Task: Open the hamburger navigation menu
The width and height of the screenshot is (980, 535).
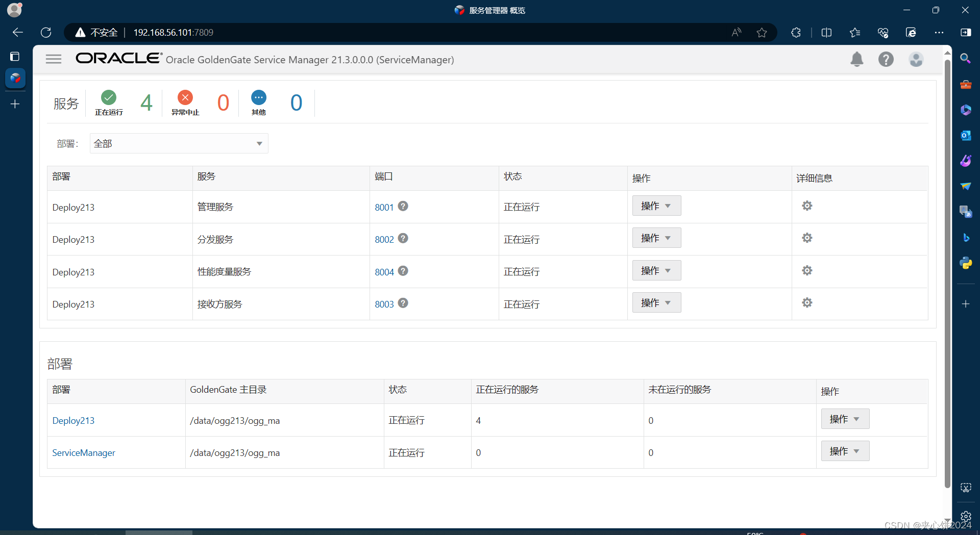Action: (54, 59)
